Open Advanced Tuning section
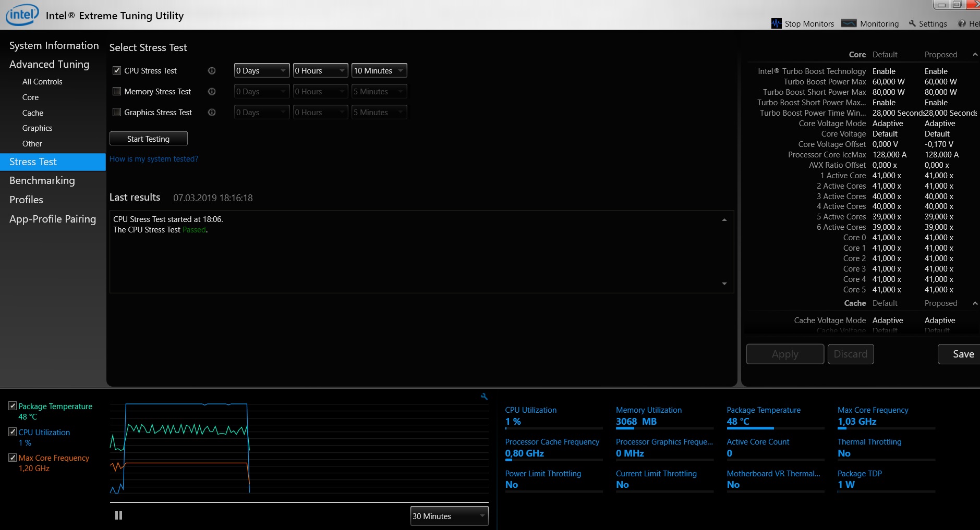This screenshot has width=980, height=530. coord(49,64)
